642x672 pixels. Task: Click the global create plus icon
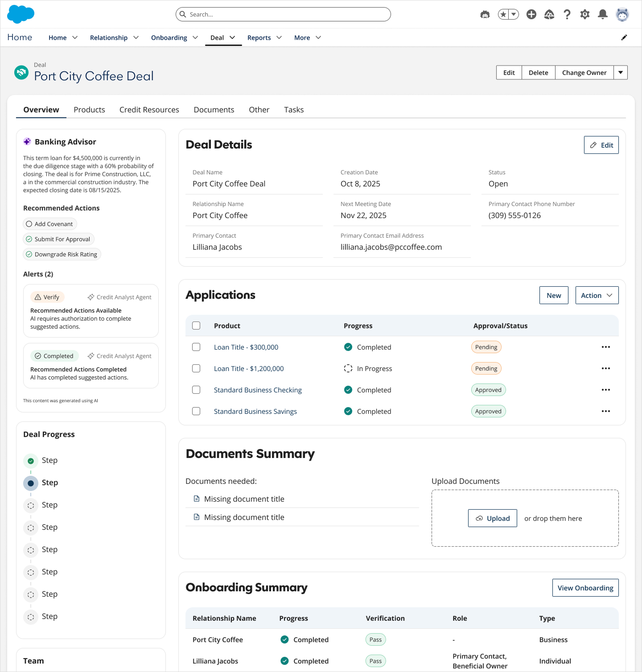(x=531, y=14)
